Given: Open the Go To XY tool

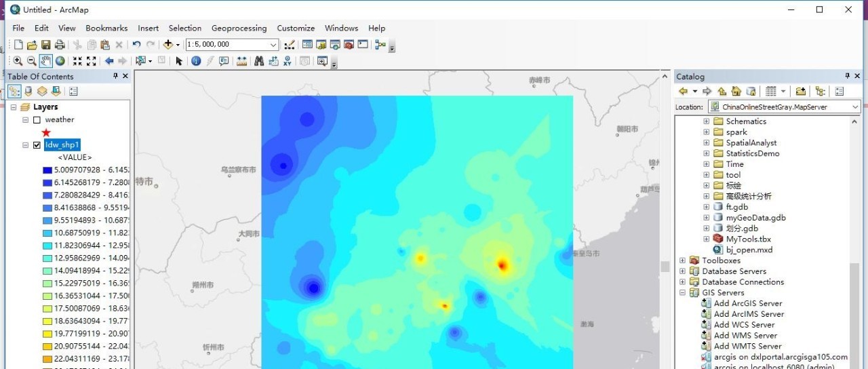Looking at the screenshot, I should point(288,61).
